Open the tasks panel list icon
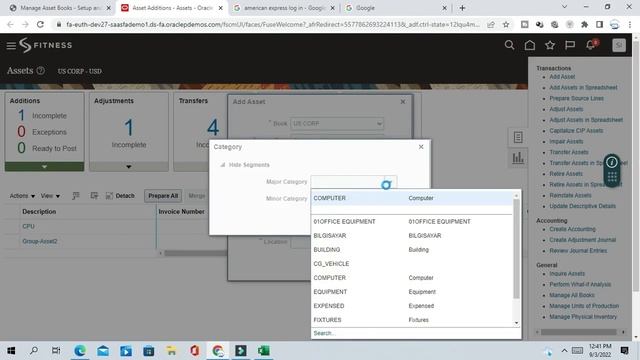This screenshot has width=640, height=360. click(x=518, y=137)
